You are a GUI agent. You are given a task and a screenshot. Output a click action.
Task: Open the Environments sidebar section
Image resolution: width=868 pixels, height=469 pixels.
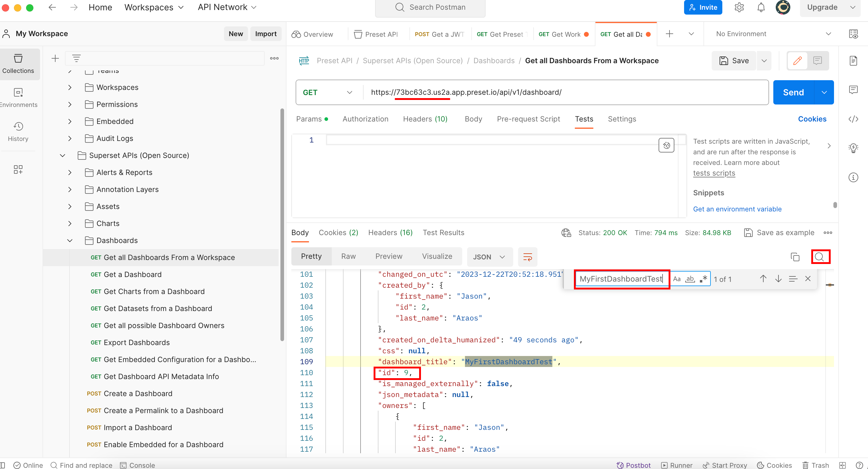click(x=18, y=98)
